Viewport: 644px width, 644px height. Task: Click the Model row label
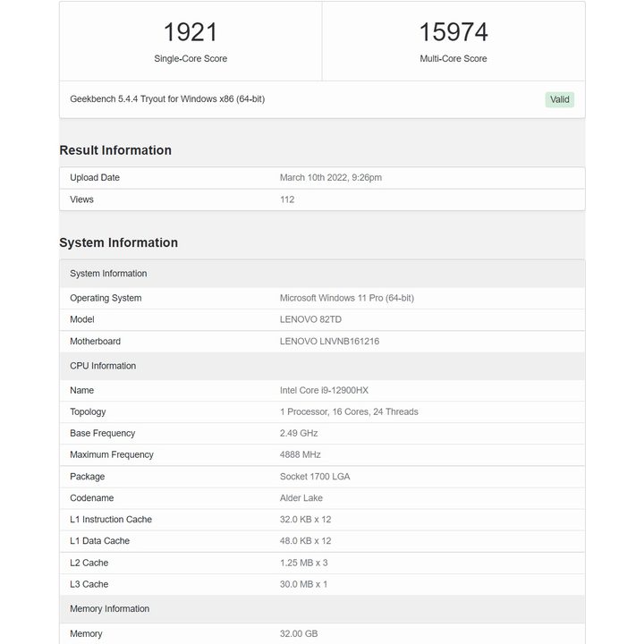(x=82, y=319)
